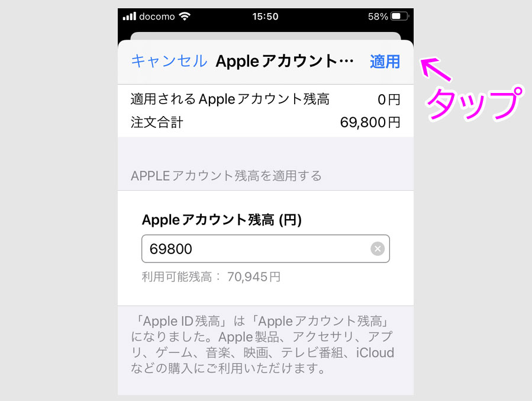Tap the キャンセル cancel link

[169, 62]
